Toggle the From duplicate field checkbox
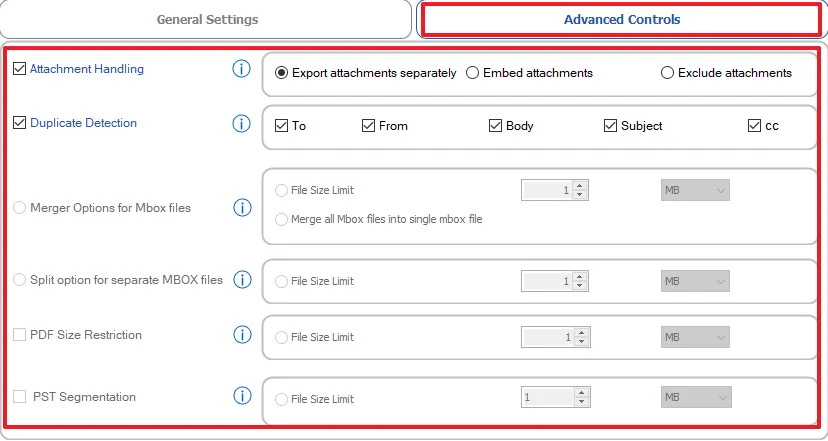 [x=368, y=126]
